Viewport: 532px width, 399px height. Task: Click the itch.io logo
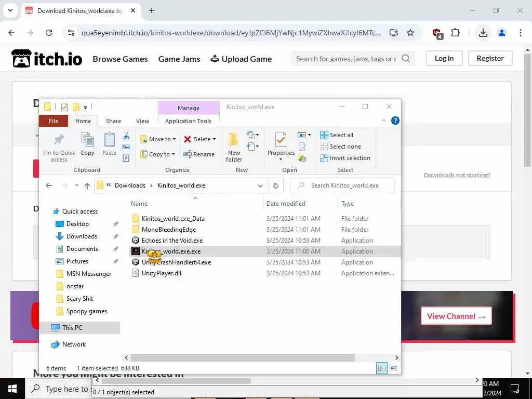(x=47, y=58)
